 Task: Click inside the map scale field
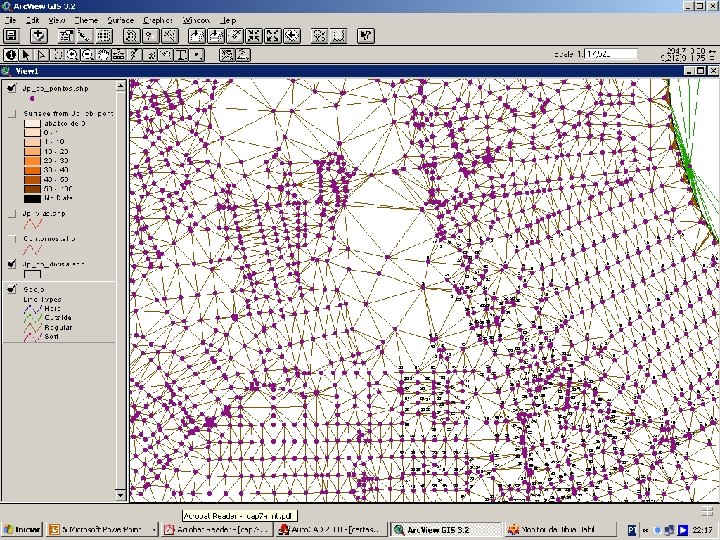pos(610,54)
